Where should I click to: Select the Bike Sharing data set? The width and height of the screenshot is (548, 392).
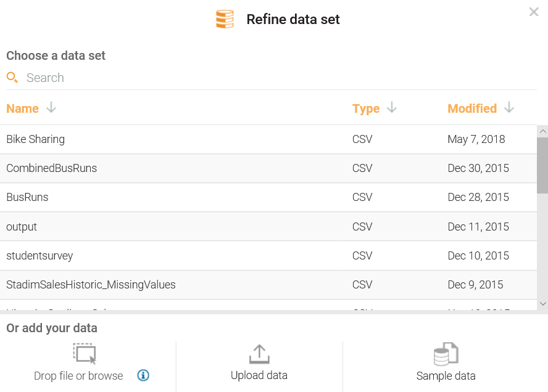pyautogui.click(x=36, y=139)
